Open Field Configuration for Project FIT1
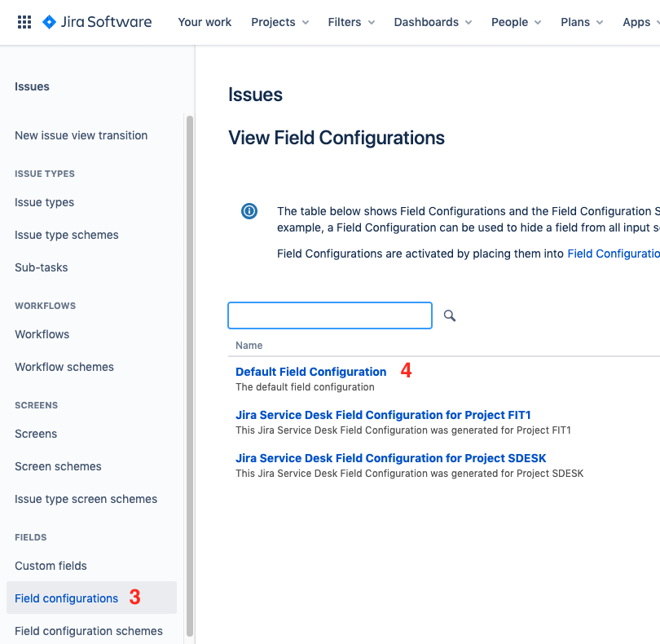Screen dimensions: 660x644 tap(383, 415)
